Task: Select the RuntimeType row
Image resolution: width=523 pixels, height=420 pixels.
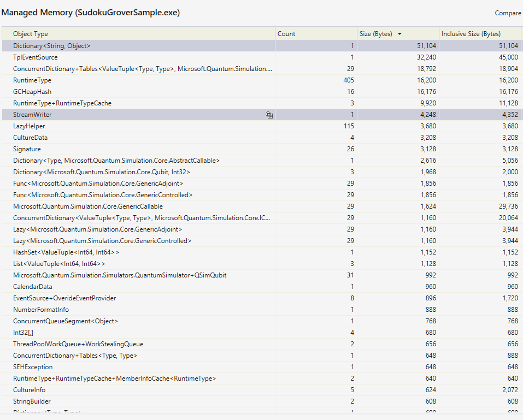Action: (261, 80)
